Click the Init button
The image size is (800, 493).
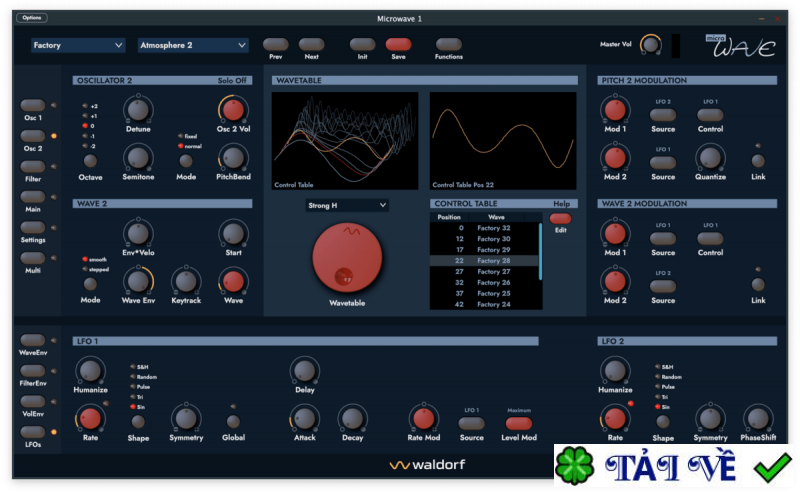362,44
